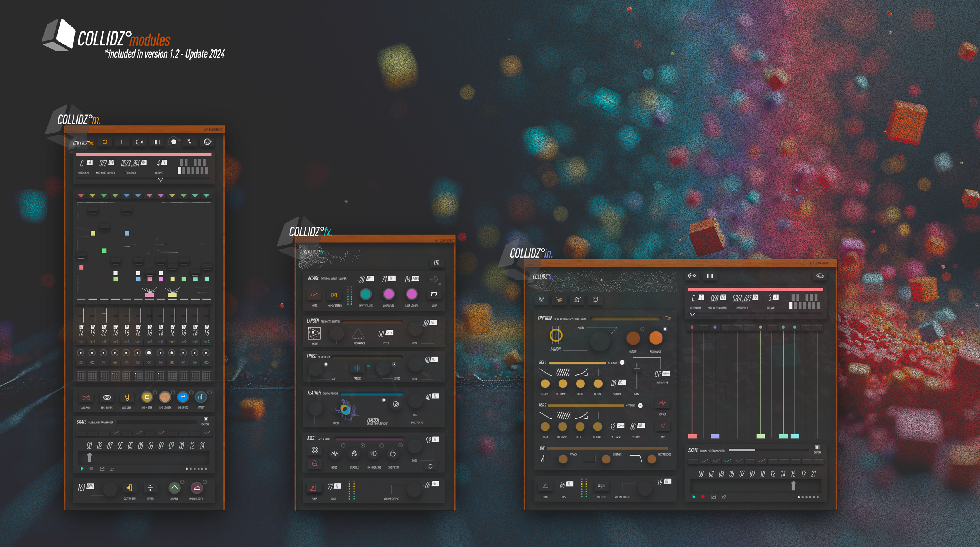Toggle Res 1 K-Track switch
The width and height of the screenshot is (980, 547).
tap(622, 363)
